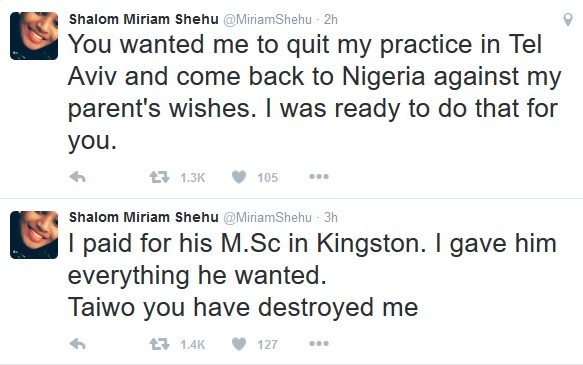Open more options on second tweet
Viewport: 583px width, 365px height.
tap(319, 343)
